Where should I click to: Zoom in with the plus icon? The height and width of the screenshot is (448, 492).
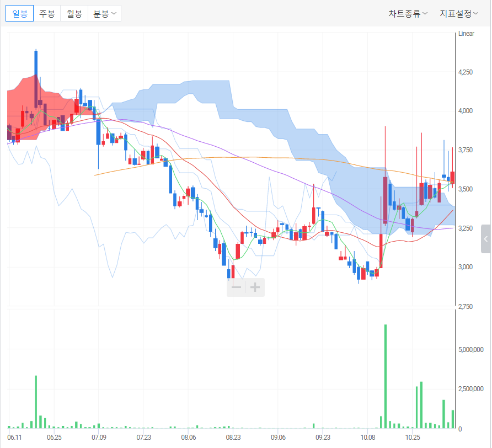click(255, 287)
